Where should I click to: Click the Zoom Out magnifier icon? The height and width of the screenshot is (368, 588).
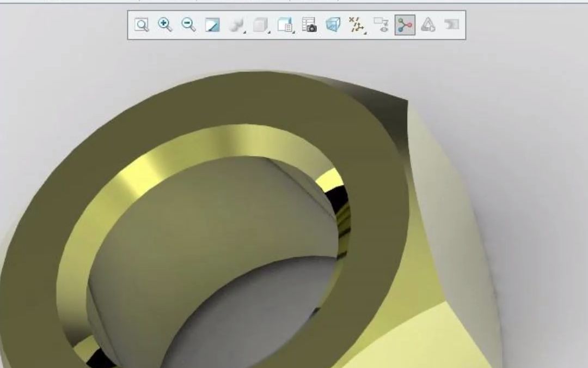click(x=188, y=25)
